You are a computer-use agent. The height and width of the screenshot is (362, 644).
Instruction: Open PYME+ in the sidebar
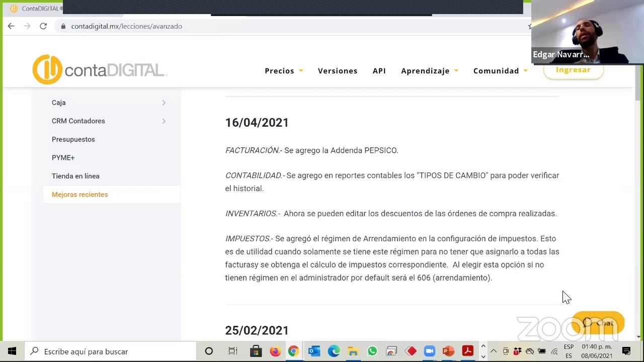tap(63, 158)
